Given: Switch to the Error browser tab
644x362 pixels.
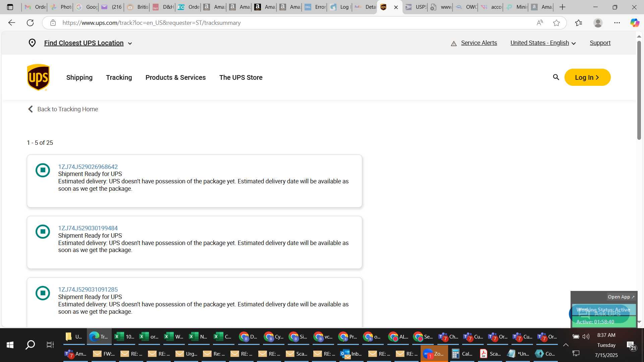Looking at the screenshot, I should (x=315, y=7).
